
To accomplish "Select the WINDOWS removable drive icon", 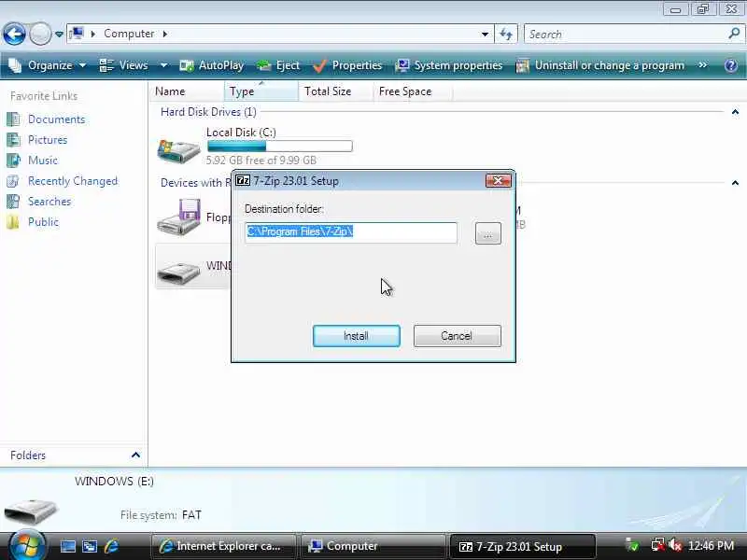I will 178,272.
